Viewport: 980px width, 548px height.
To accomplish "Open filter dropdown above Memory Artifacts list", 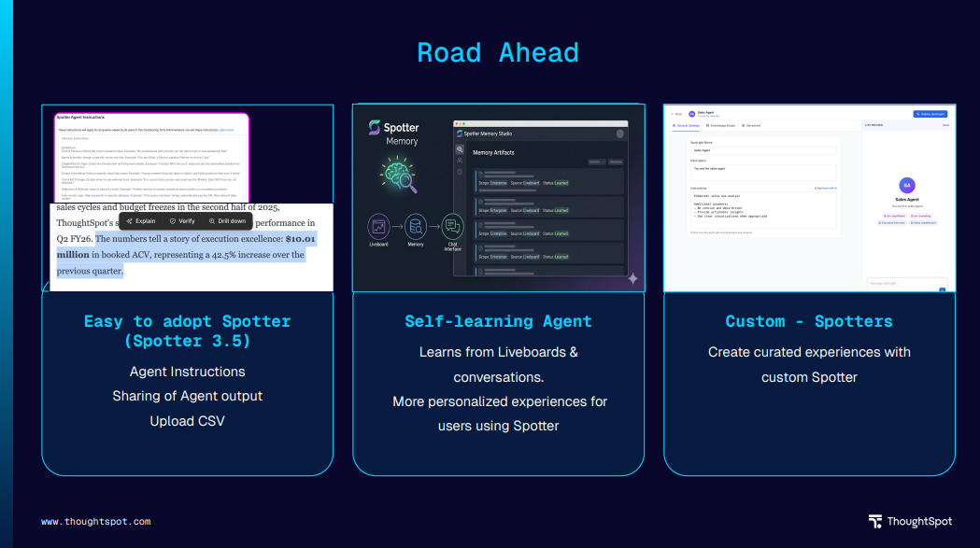I will (x=597, y=162).
